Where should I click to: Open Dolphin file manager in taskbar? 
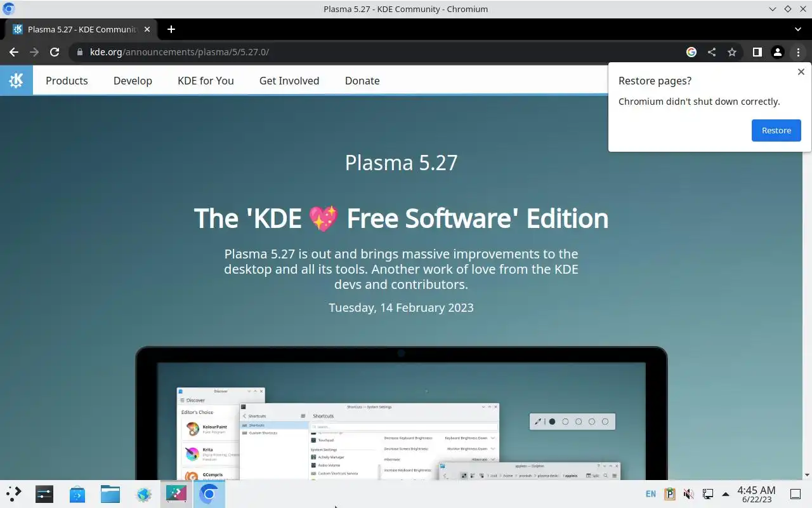[x=110, y=494]
